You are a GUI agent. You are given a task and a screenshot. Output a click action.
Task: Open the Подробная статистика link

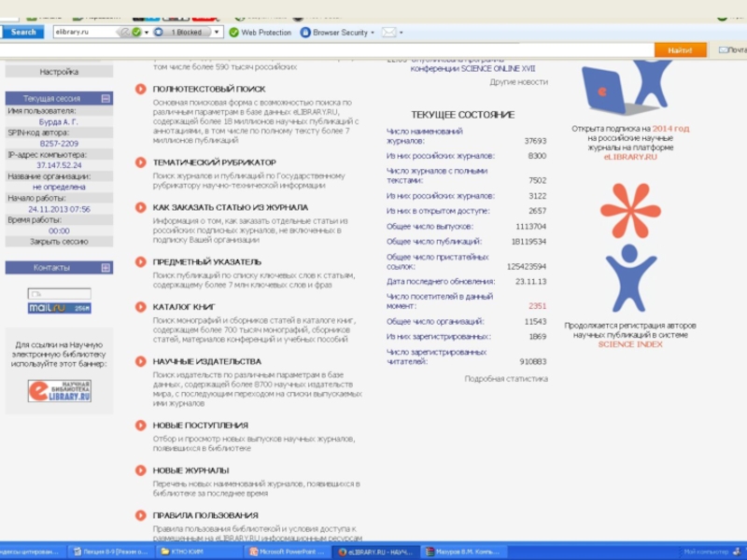click(506, 379)
